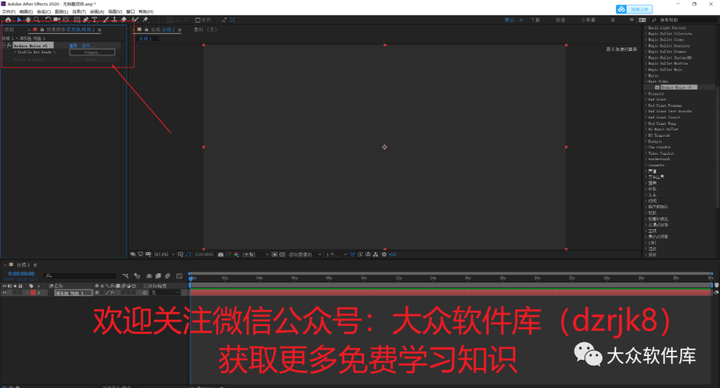Open the Window menu

pyautogui.click(x=130, y=11)
